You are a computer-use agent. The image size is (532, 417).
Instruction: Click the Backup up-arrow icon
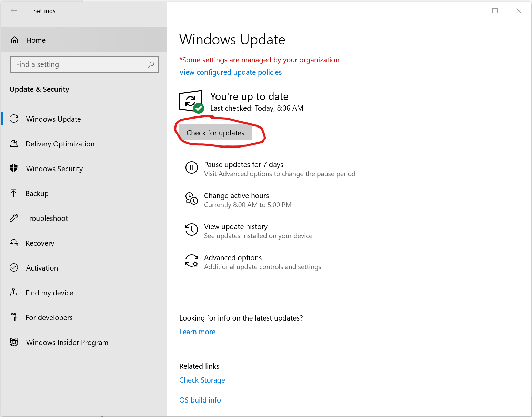coord(14,193)
